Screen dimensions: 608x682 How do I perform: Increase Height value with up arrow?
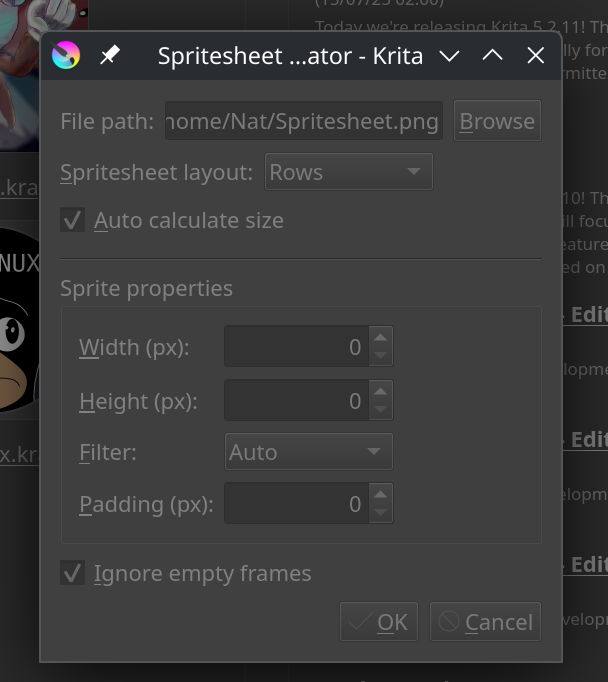[x=381, y=391]
